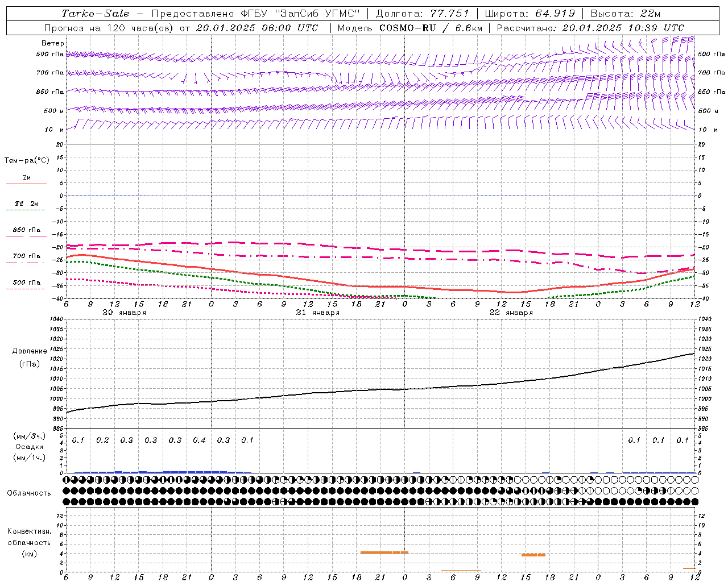728x582 pixels.
Task: Click the Осадки precipitation label
Action: [30, 447]
